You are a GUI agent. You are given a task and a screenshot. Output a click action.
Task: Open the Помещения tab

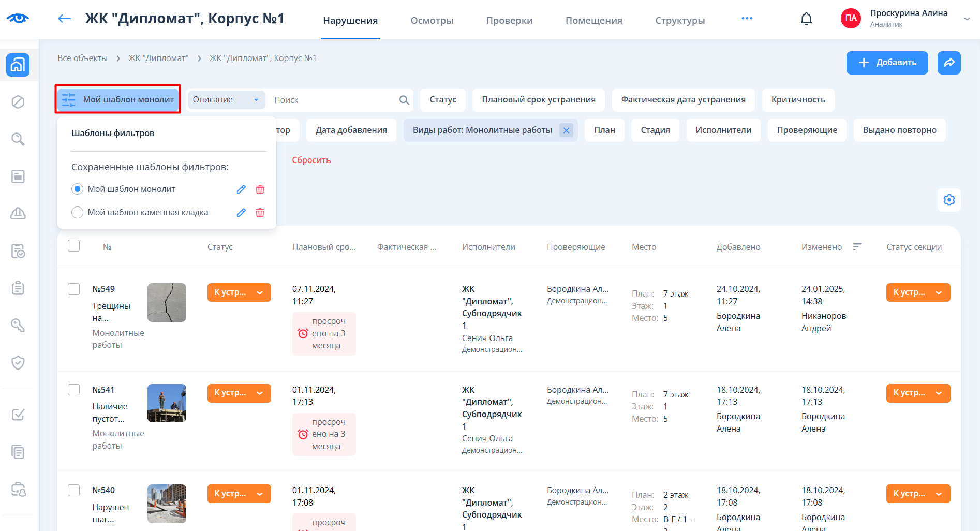[593, 21]
